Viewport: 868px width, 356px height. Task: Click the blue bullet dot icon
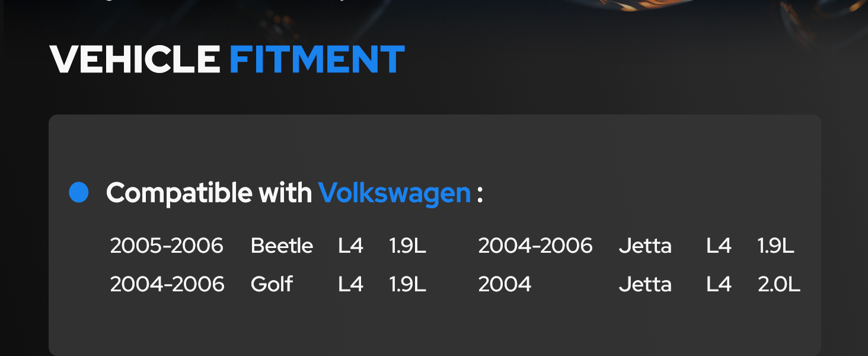79,193
